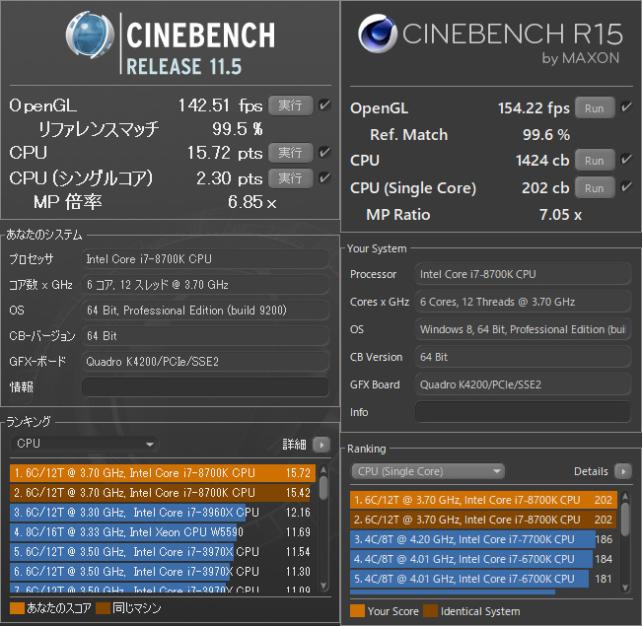Image resolution: width=642 pixels, height=626 pixels.
Task: Toggle the CPU checkbox in Cinebench 11.5
Action: point(325,152)
